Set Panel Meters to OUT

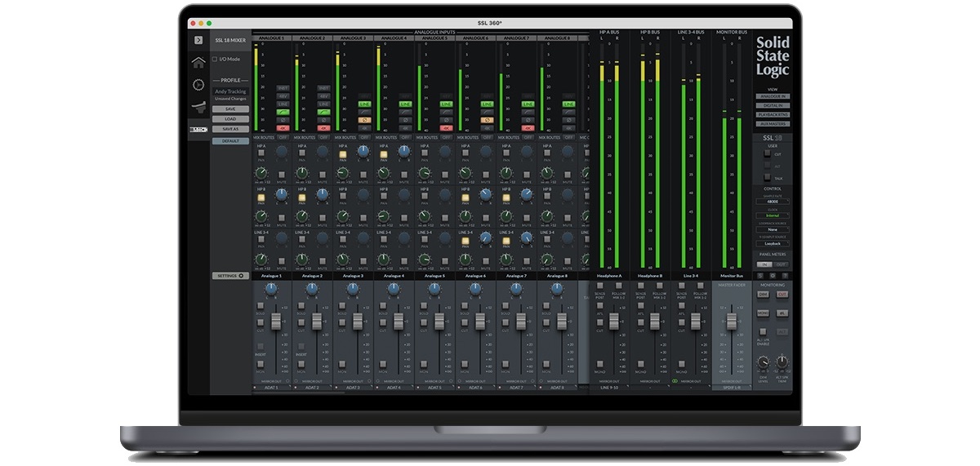click(x=780, y=264)
